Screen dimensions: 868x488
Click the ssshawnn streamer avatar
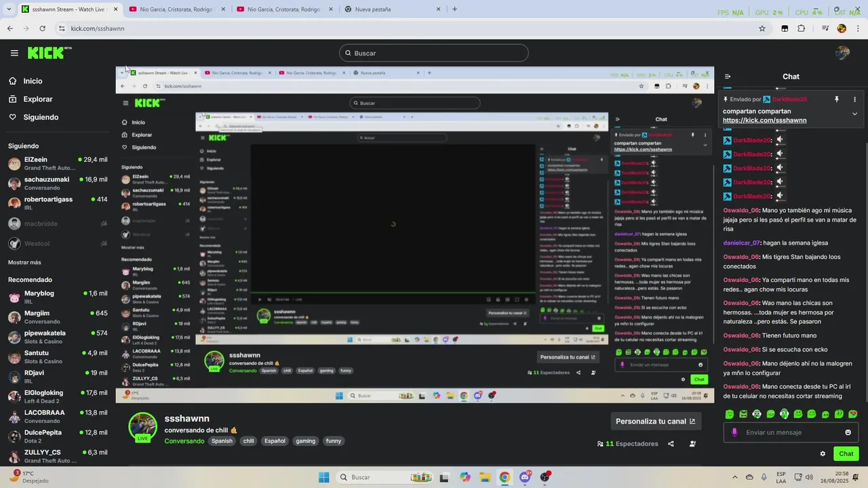(x=143, y=427)
